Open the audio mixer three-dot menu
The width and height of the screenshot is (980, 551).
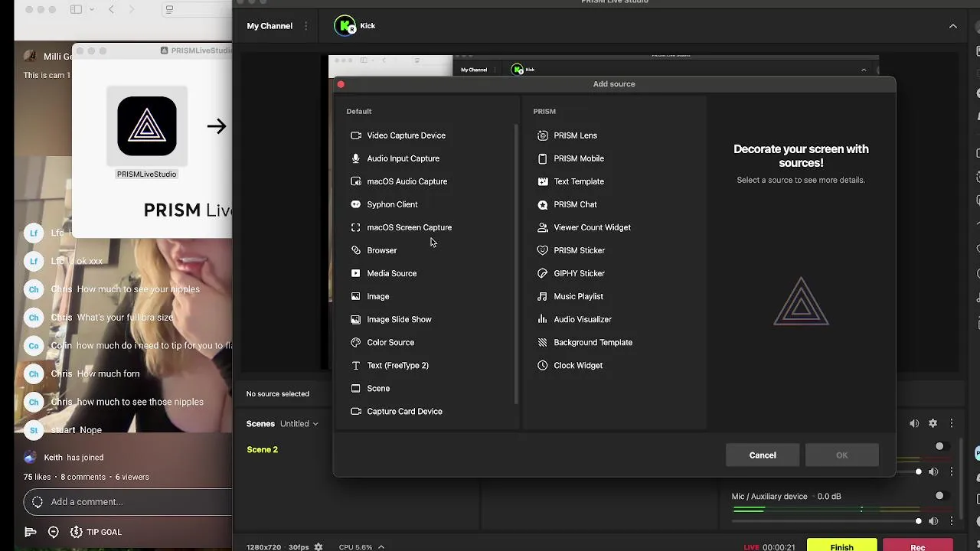[952, 423]
